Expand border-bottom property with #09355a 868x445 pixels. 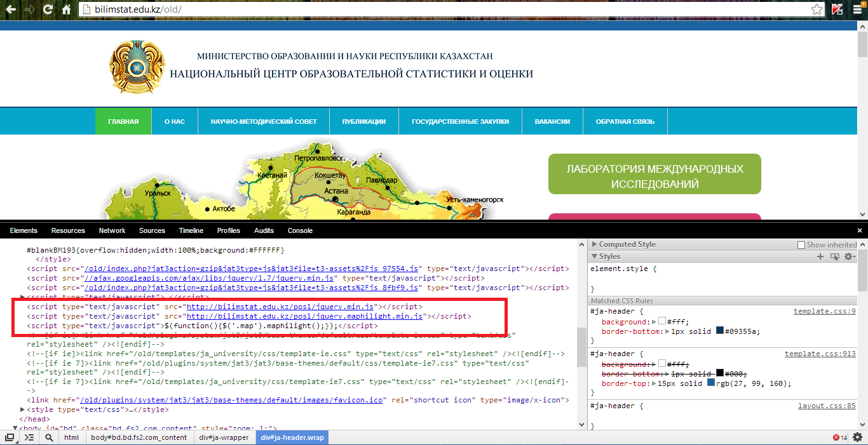667,331
